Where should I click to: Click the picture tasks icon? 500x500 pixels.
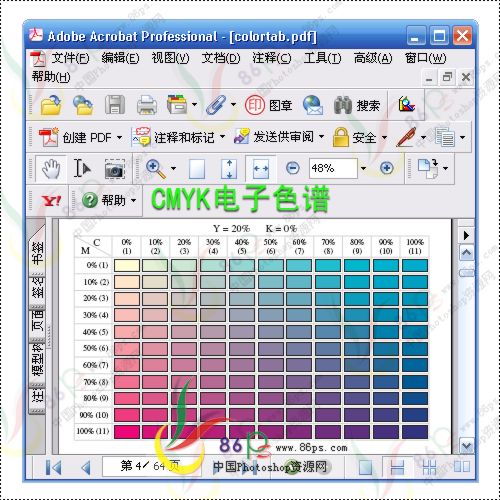407,105
